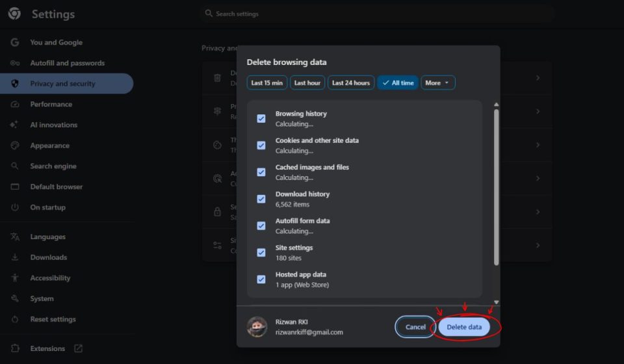This screenshot has height=364, width=624.
Task: Open Autofill and passwords settings
Action: pos(67,63)
